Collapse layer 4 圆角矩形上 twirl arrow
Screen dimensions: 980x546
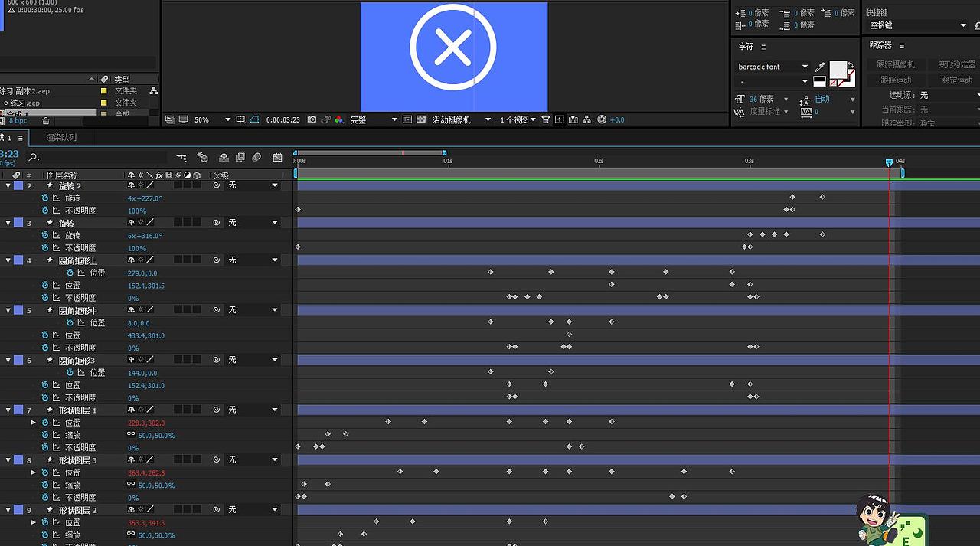click(x=8, y=260)
